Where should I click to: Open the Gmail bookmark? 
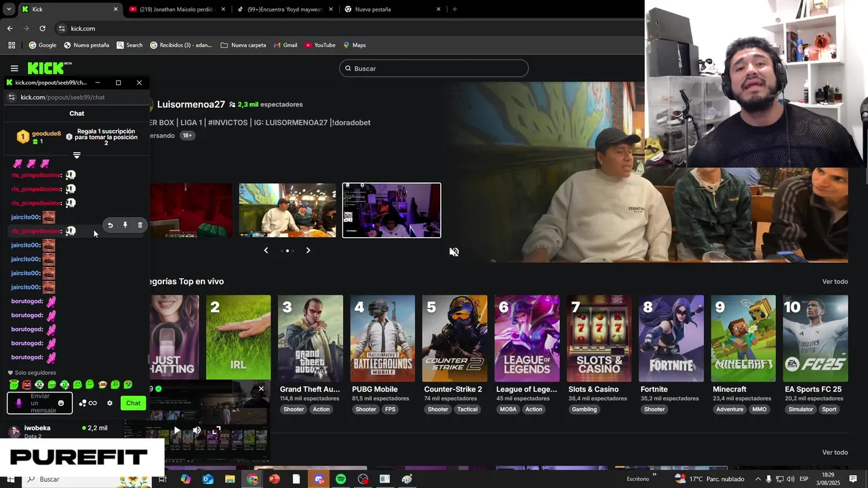coord(285,45)
